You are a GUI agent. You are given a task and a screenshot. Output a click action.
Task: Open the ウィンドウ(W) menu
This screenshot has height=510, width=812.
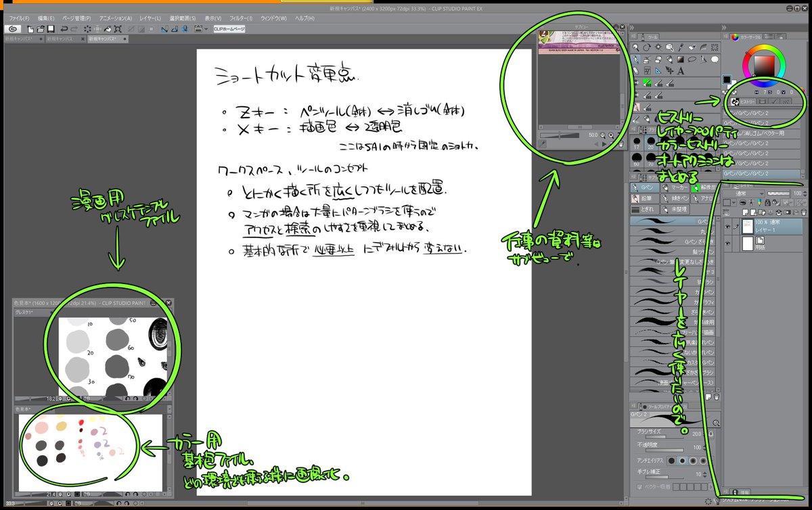click(x=272, y=17)
